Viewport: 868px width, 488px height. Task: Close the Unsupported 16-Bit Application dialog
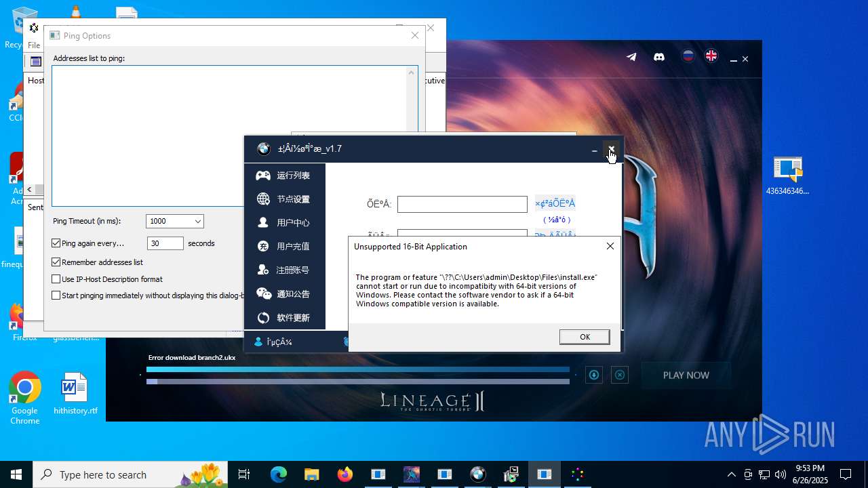pos(610,246)
